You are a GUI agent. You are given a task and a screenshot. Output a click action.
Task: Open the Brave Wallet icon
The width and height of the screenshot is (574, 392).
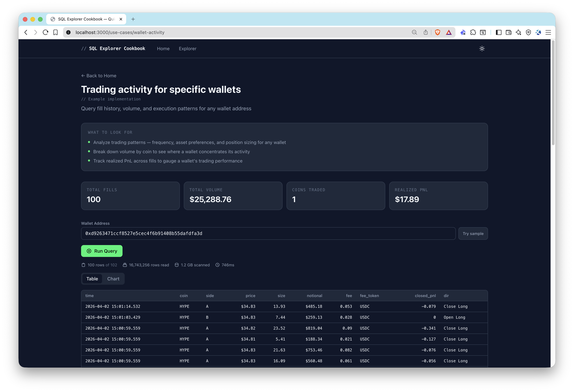pyautogui.click(x=508, y=32)
